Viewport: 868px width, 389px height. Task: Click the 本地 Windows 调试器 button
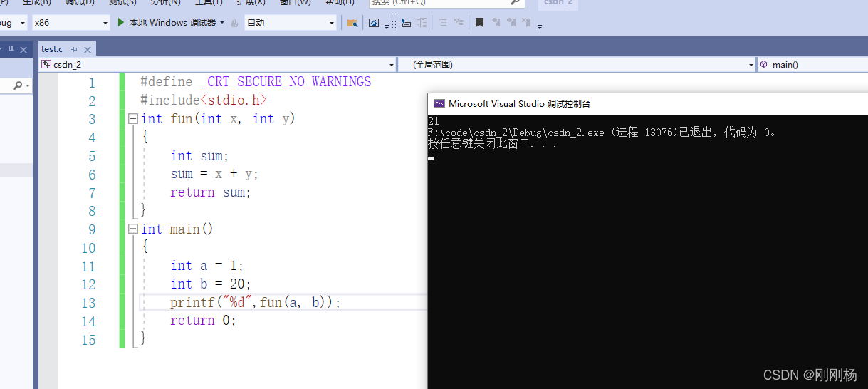click(x=172, y=23)
